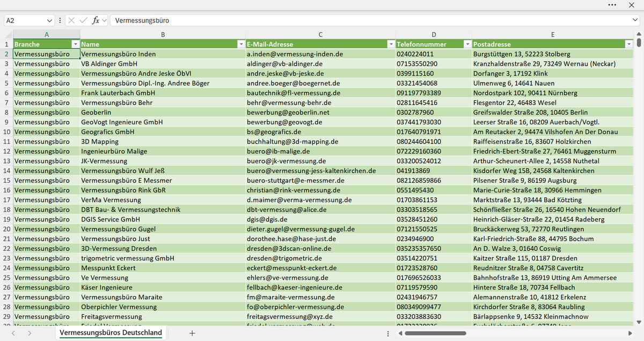The image size is (644, 341).
Task: Select cell Oberpichler Vermessung
Action: point(163,307)
